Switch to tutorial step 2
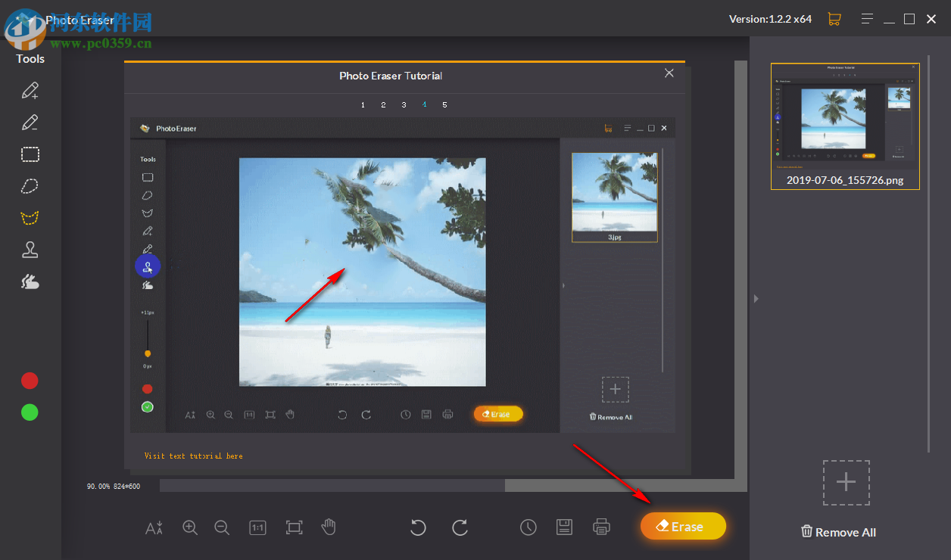The width and height of the screenshot is (951, 560). [383, 104]
